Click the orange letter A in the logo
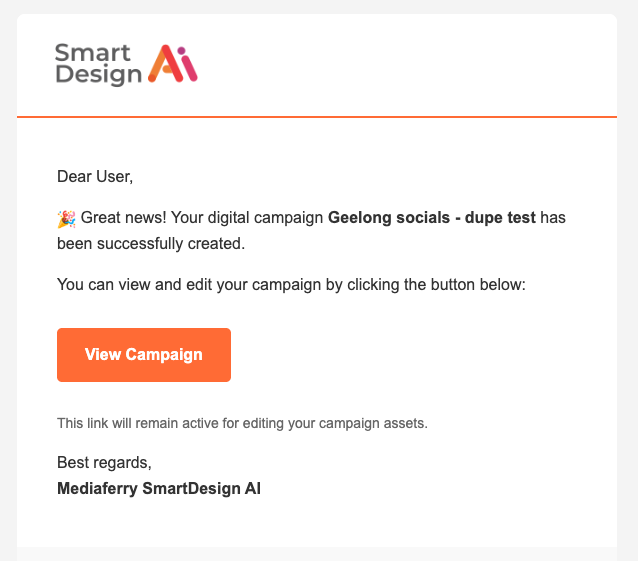 coord(162,65)
